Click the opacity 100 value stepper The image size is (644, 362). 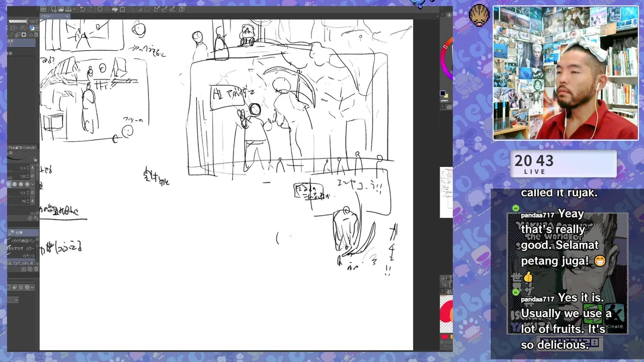pos(28,176)
